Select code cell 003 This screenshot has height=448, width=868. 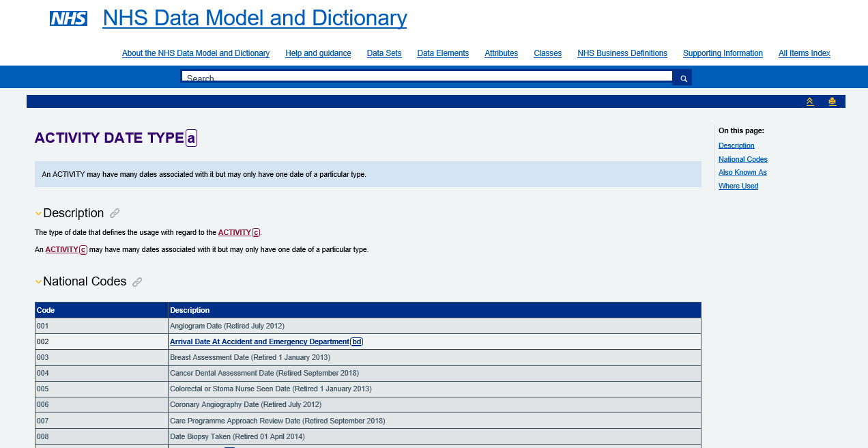point(101,357)
